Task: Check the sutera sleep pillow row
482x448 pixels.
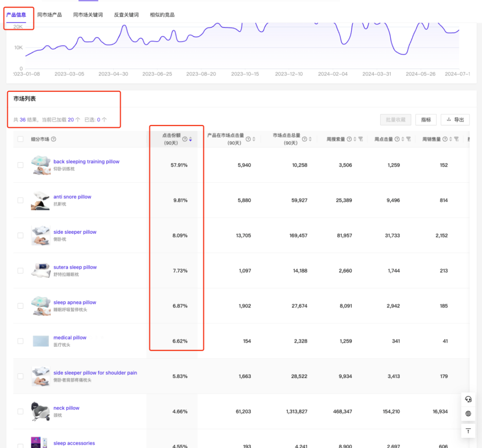Action: pyautogui.click(x=20, y=271)
